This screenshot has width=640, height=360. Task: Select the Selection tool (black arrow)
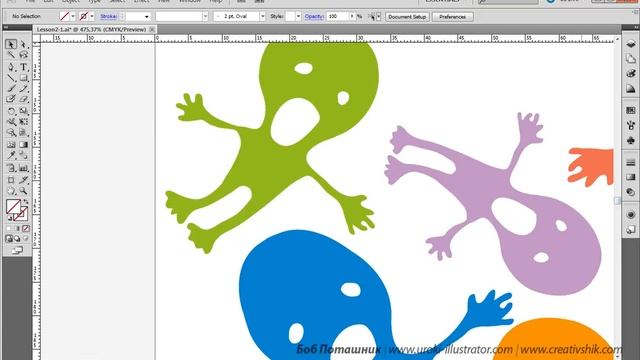(11, 44)
